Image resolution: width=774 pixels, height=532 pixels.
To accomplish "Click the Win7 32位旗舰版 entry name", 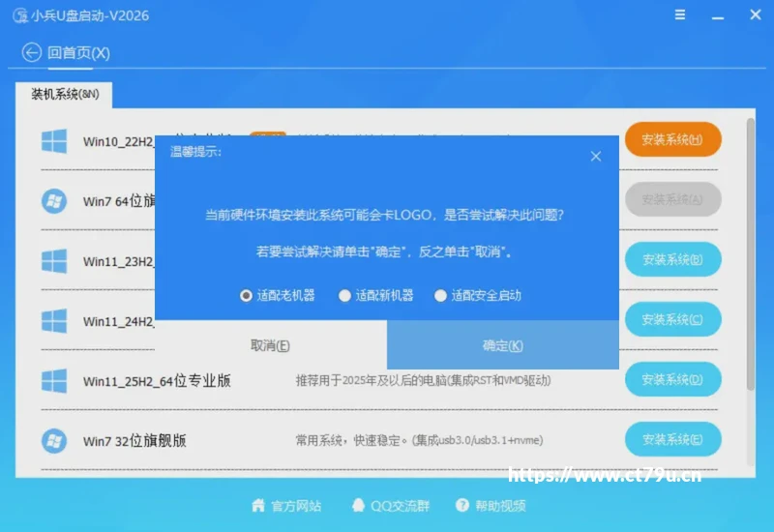I will (x=134, y=441).
